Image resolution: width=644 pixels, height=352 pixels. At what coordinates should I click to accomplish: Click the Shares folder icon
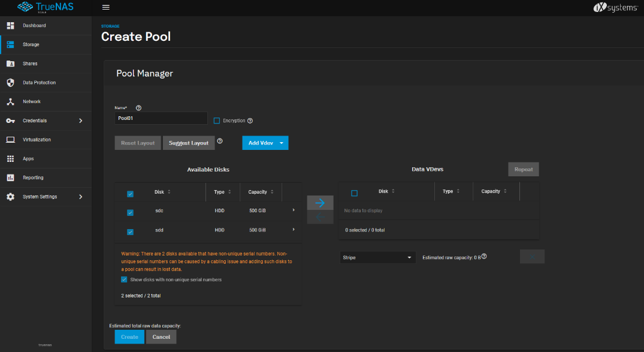(x=11, y=64)
